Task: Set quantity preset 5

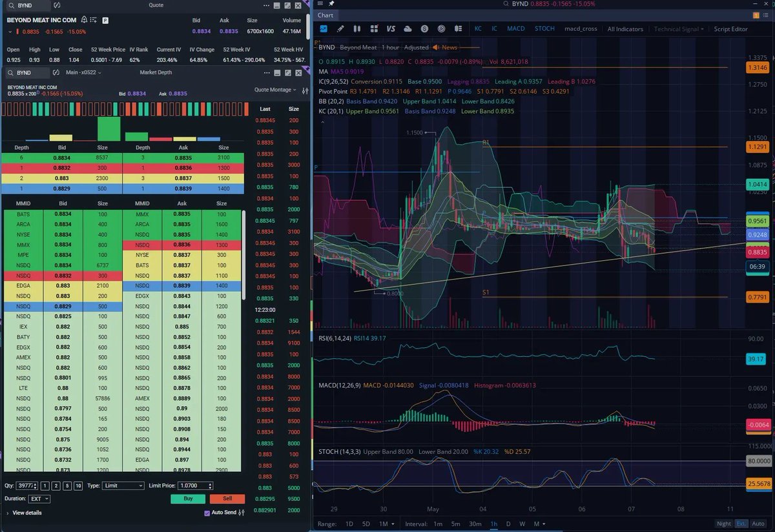Action: 67,486
